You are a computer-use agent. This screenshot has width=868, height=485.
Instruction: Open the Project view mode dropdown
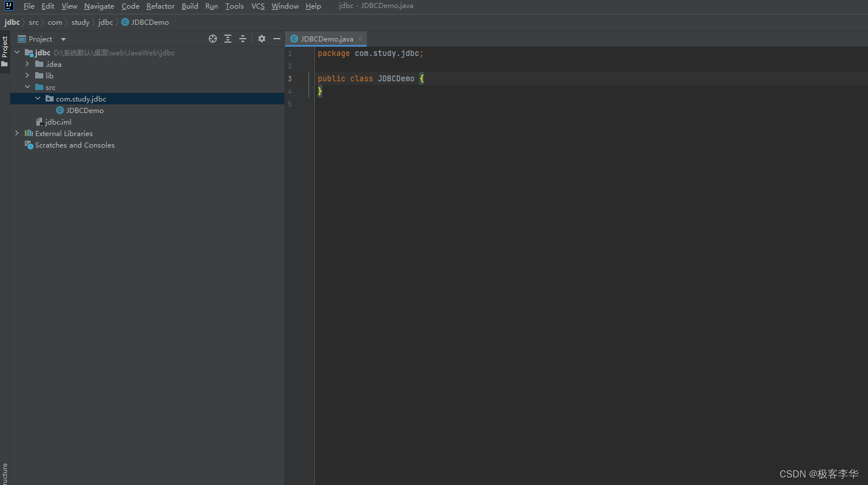tap(63, 39)
